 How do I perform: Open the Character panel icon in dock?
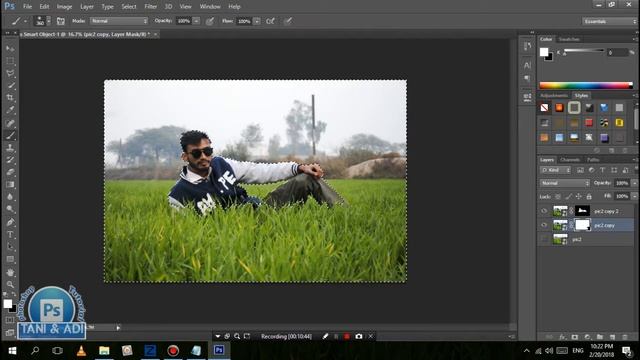527,65
